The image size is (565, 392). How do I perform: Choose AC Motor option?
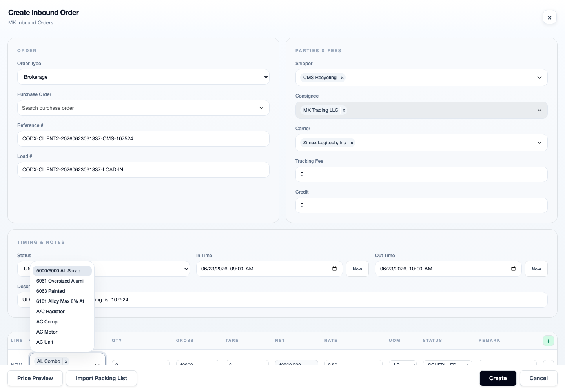[x=62, y=332]
